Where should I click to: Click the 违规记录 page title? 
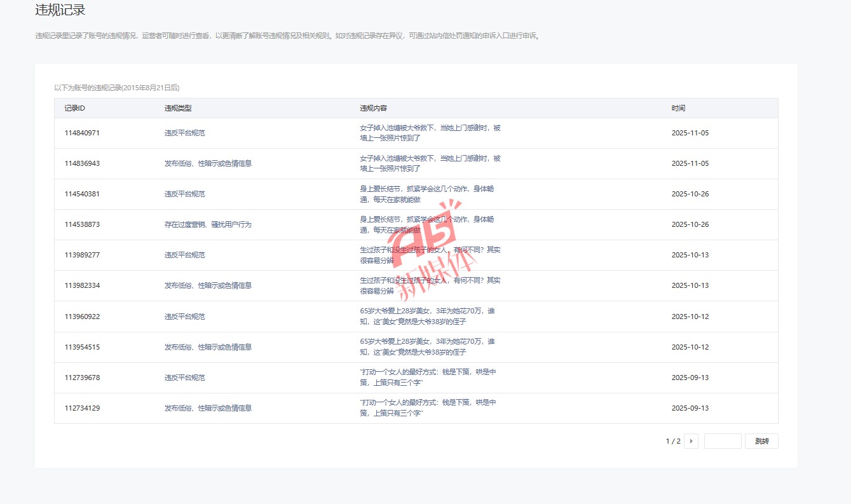point(60,10)
